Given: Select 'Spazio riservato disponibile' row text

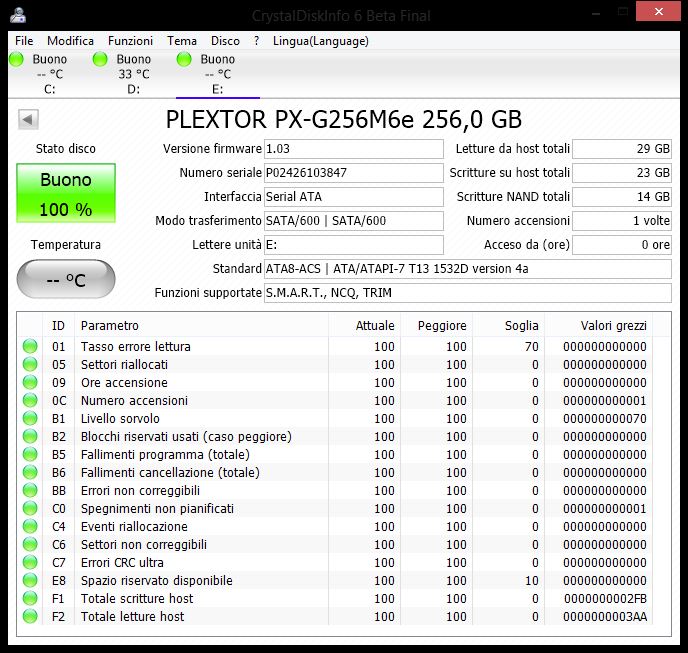Looking at the screenshot, I should click(157, 580).
